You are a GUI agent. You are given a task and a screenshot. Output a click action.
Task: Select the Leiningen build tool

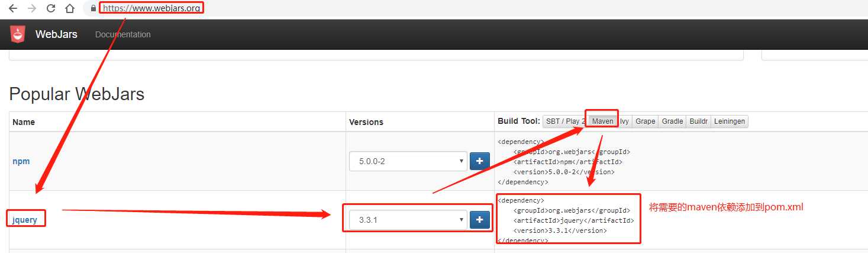point(729,121)
